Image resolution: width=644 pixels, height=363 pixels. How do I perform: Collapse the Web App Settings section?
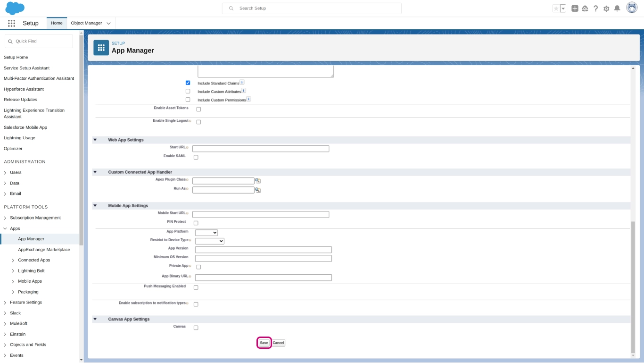[x=95, y=140]
